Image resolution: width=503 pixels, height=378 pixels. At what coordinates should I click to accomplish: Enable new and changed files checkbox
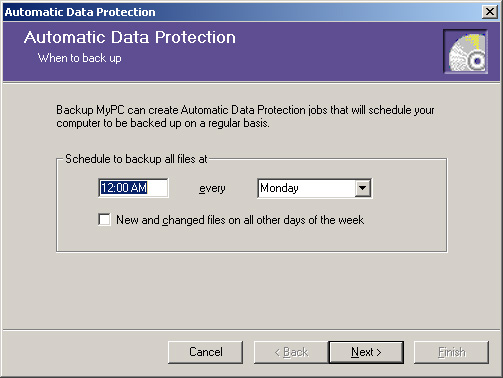tap(104, 220)
